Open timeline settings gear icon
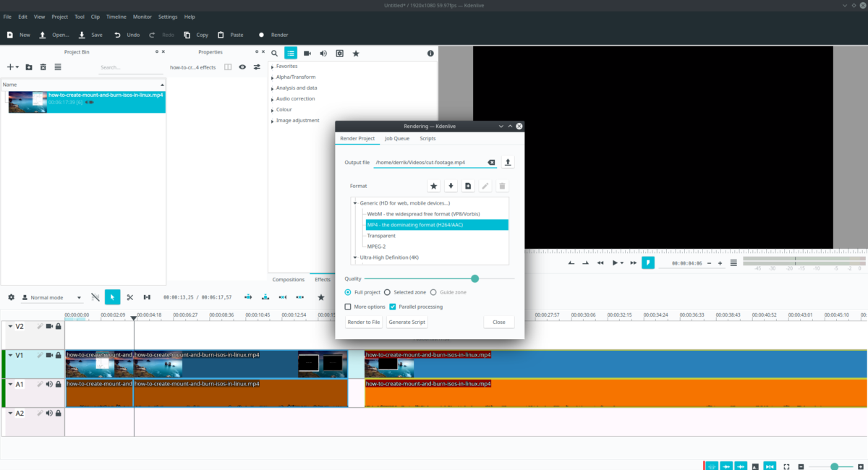The height and width of the screenshot is (470, 868). coord(11,297)
